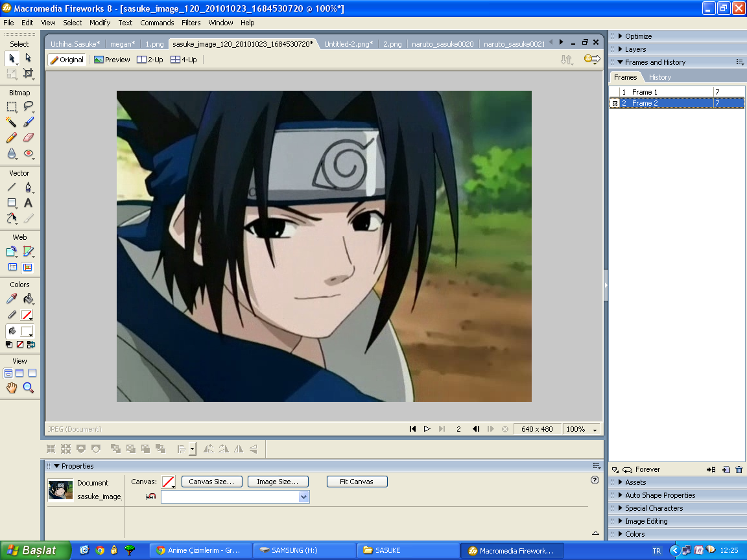The width and height of the screenshot is (747, 560).
Task: Open the Modify menu
Action: pyautogui.click(x=100, y=23)
